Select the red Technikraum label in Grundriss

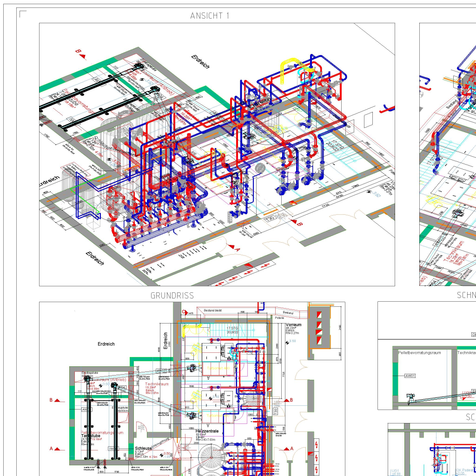pos(157,384)
